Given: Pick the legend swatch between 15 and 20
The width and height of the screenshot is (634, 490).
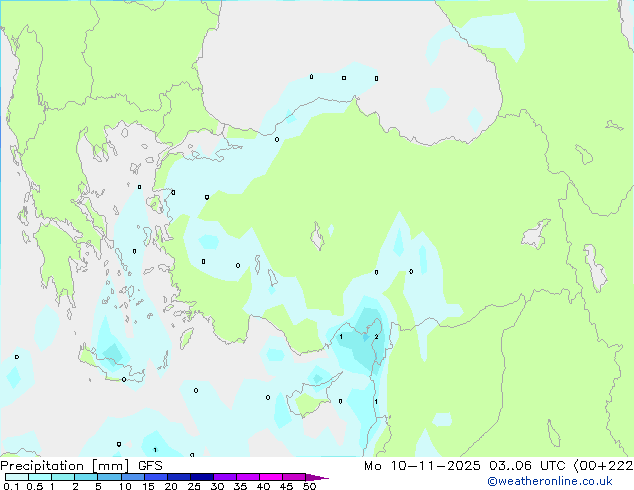Looking at the screenshot, I should [156, 477].
